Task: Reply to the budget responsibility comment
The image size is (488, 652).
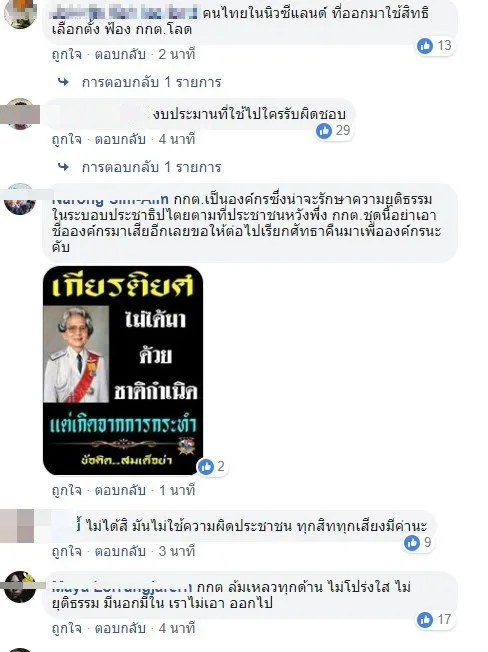Action: (x=120, y=139)
